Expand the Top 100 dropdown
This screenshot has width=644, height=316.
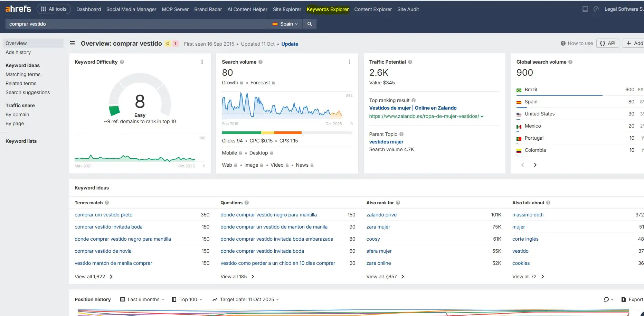pyautogui.click(x=187, y=299)
